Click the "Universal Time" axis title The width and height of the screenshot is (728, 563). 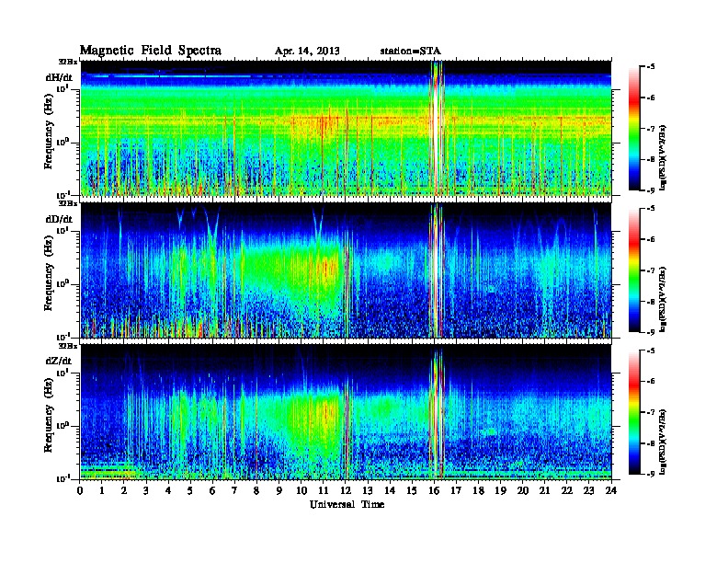(x=347, y=504)
